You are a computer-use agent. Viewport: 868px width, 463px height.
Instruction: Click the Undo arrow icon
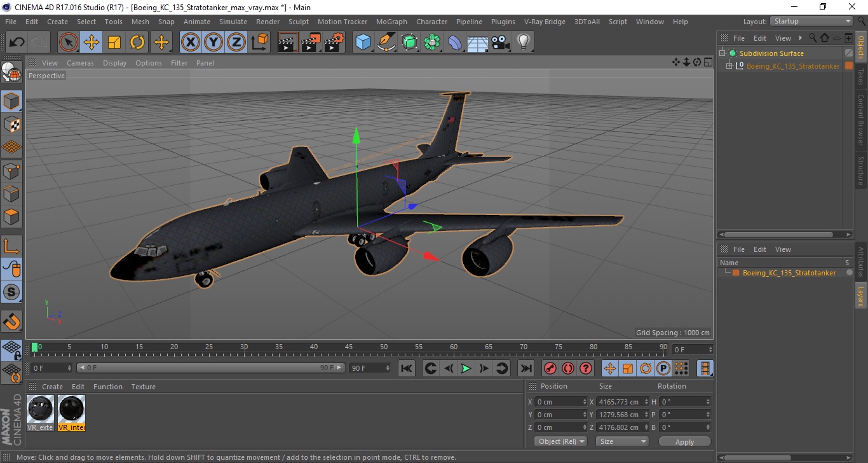[17, 43]
